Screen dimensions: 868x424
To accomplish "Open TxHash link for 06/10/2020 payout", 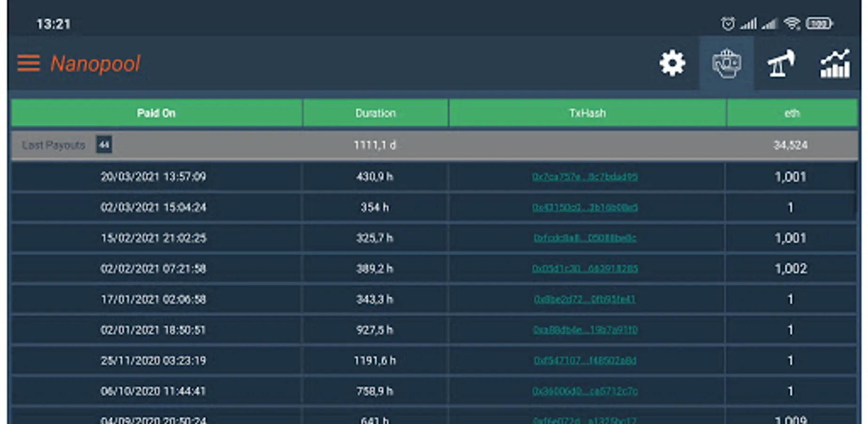I will (x=585, y=391).
